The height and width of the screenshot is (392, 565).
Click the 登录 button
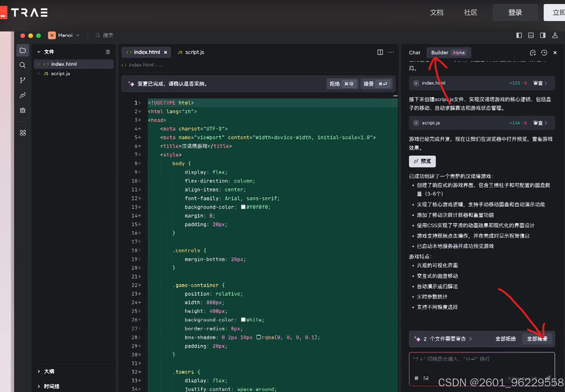[x=515, y=12]
